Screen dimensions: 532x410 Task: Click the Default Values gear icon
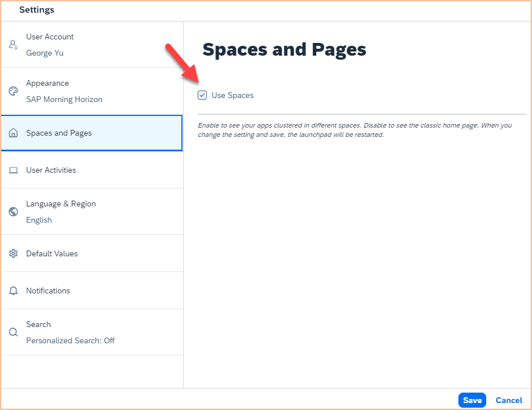[x=13, y=253]
